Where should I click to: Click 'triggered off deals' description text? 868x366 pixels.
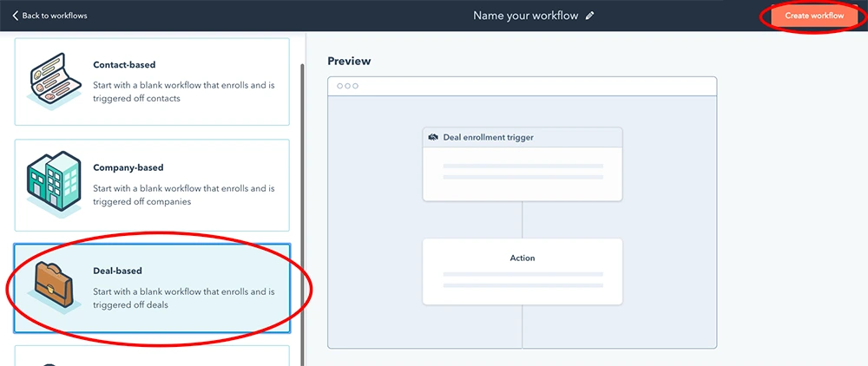(x=130, y=304)
